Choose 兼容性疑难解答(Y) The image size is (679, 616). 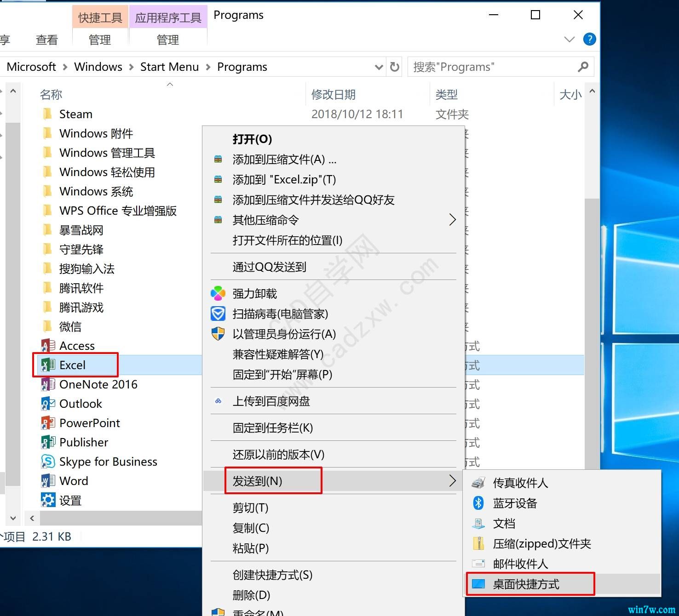click(334, 354)
